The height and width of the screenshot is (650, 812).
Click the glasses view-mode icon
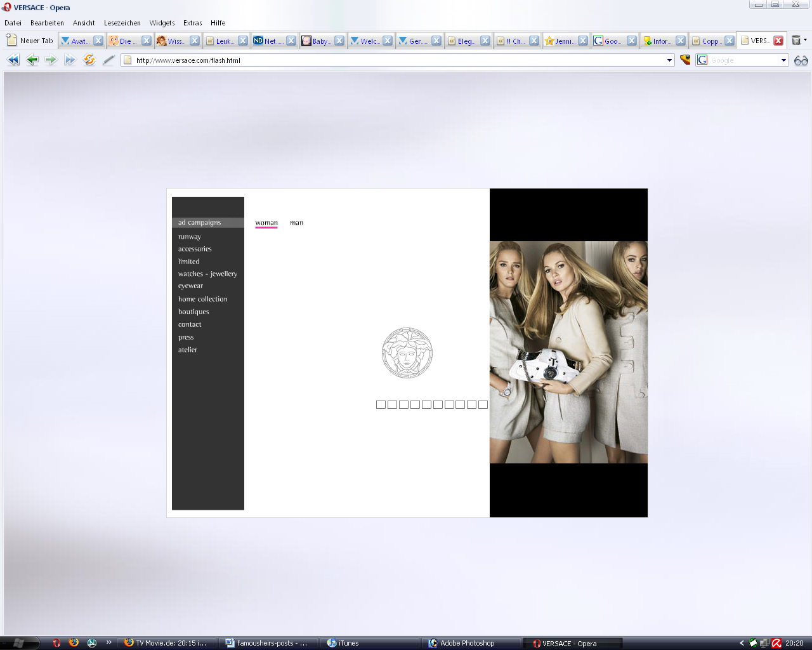801,60
